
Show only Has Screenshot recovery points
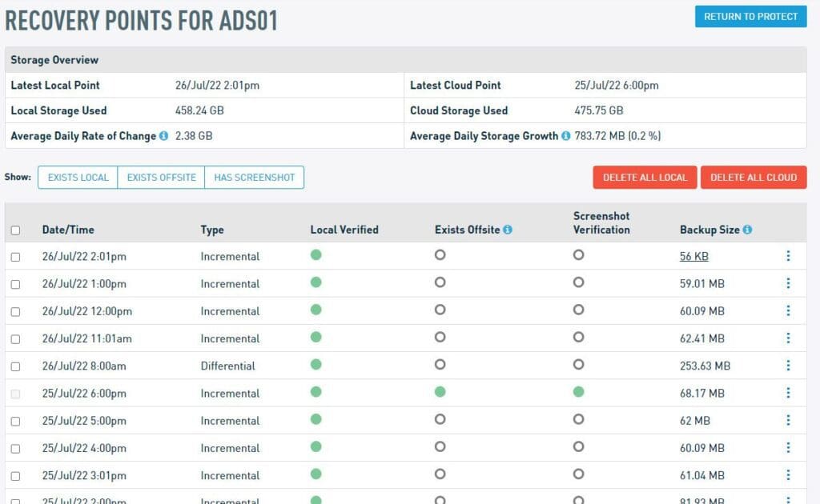tap(255, 178)
